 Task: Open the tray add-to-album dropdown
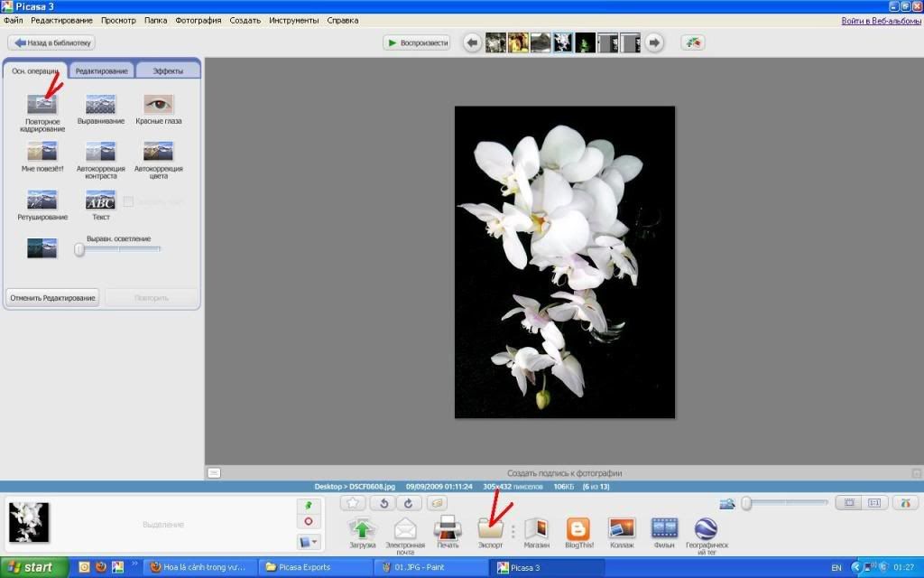[x=308, y=542]
